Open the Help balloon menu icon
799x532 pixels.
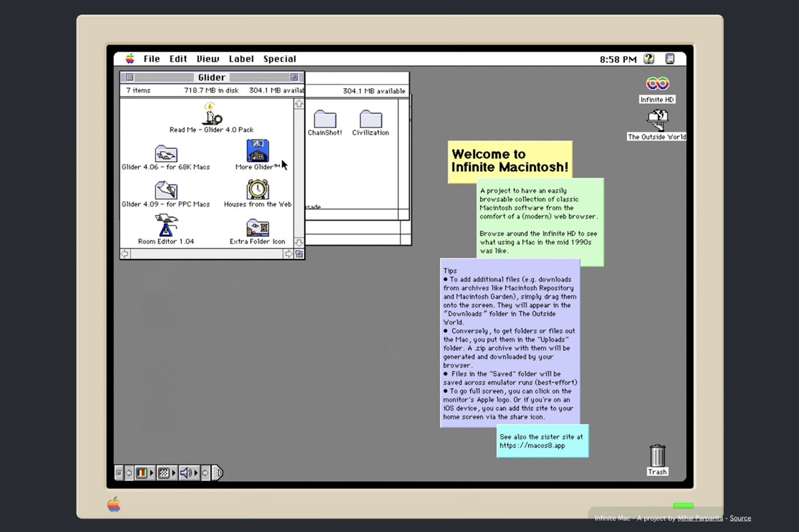tap(649, 59)
